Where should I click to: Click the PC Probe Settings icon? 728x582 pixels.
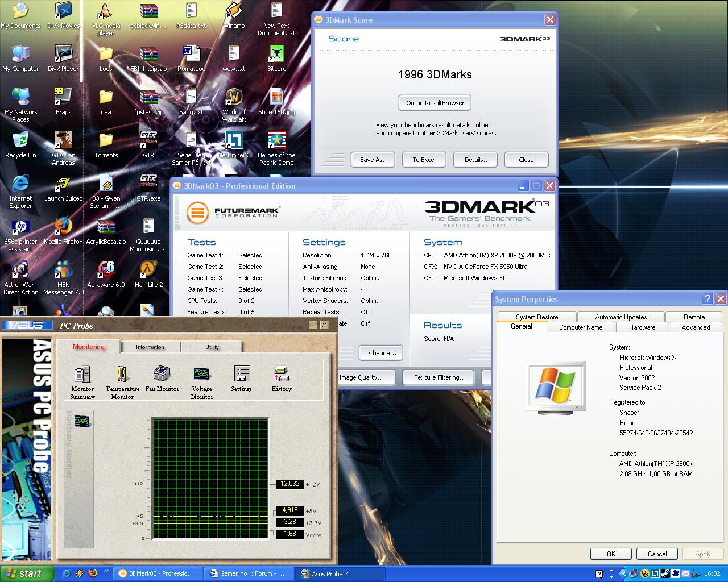pyautogui.click(x=241, y=375)
